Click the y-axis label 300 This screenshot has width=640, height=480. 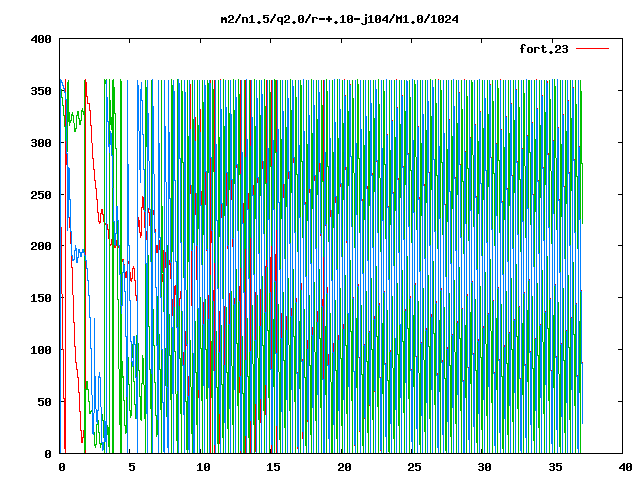(41, 143)
